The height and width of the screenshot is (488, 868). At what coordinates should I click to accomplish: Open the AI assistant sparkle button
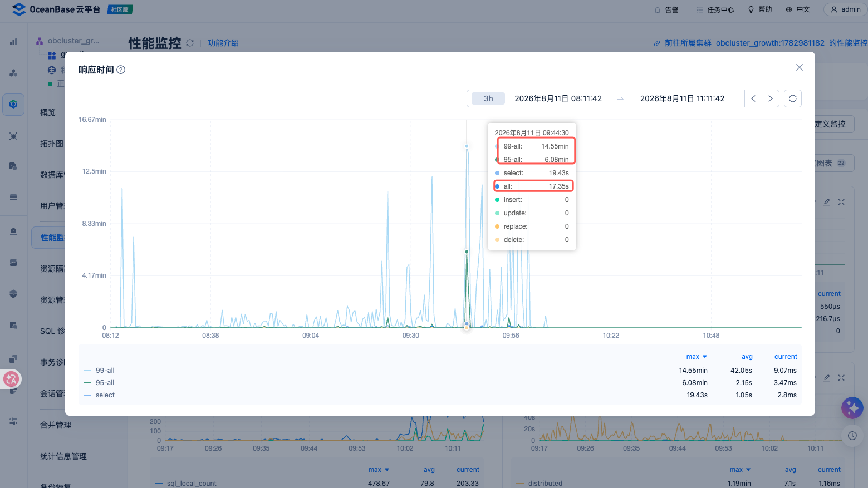click(852, 408)
